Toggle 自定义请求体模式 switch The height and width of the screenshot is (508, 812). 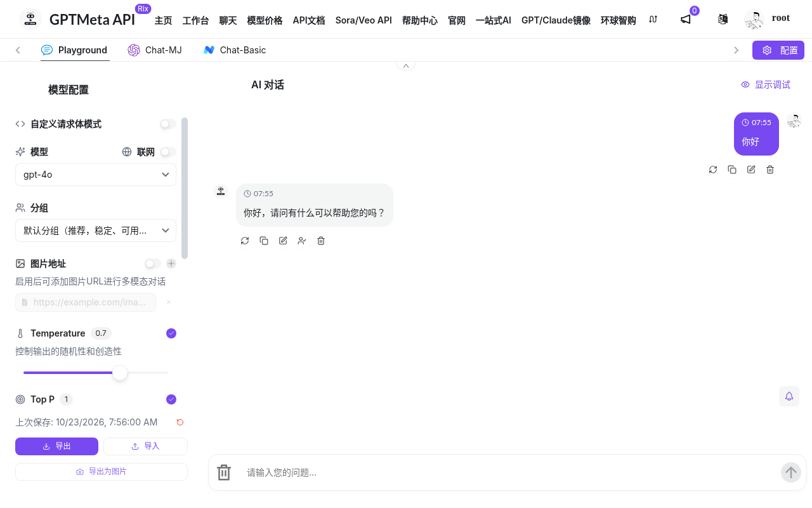(x=168, y=124)
